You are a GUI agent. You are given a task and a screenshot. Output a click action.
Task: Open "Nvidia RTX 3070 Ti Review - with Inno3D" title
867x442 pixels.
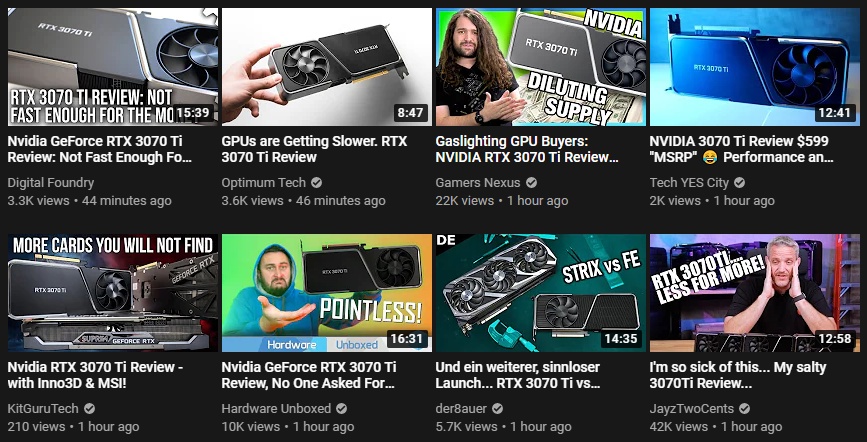pos(95,375)
